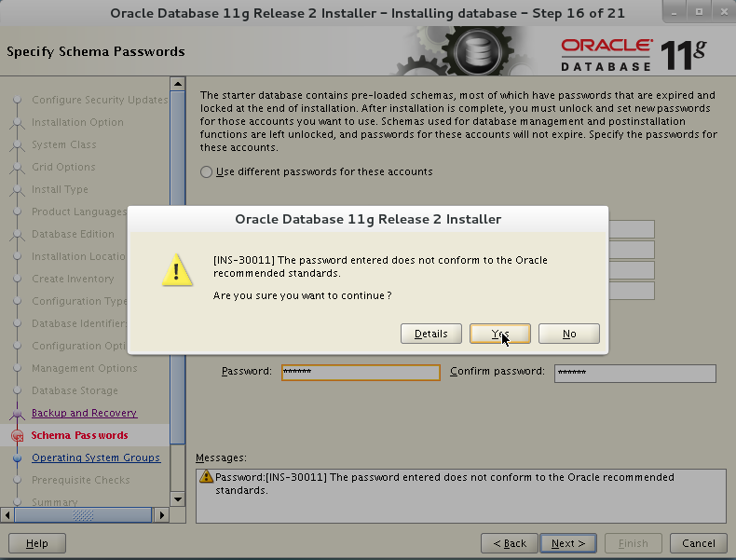This screenshot has height=560, width=736.
Task: Focus the Password input field
Action: tap(361, 373)
